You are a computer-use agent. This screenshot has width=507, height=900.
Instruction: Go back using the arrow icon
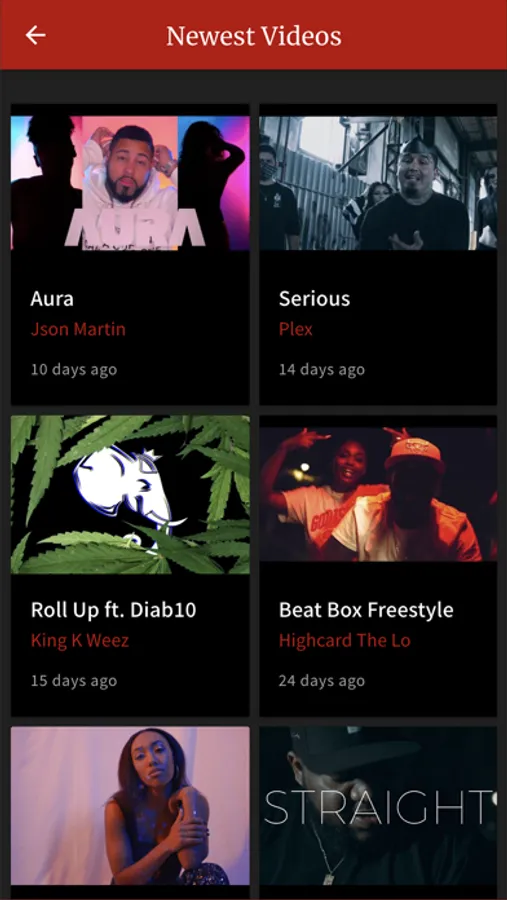point(35,36)
